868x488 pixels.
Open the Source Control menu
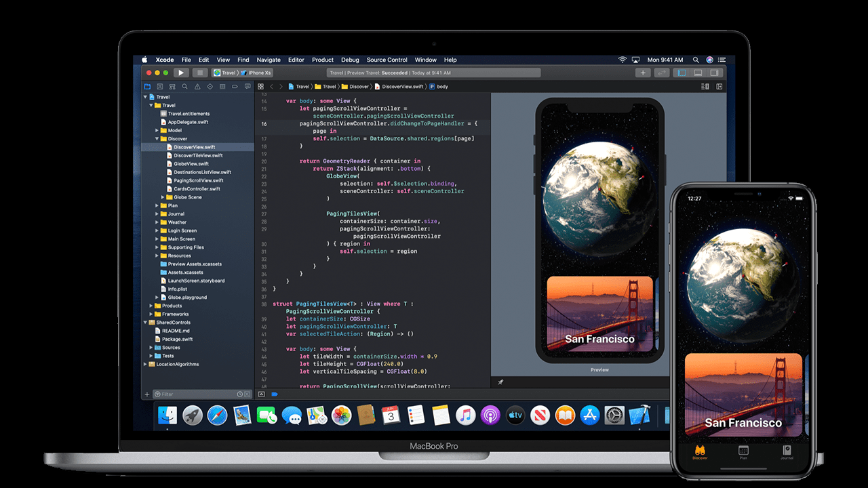point(387,60)
